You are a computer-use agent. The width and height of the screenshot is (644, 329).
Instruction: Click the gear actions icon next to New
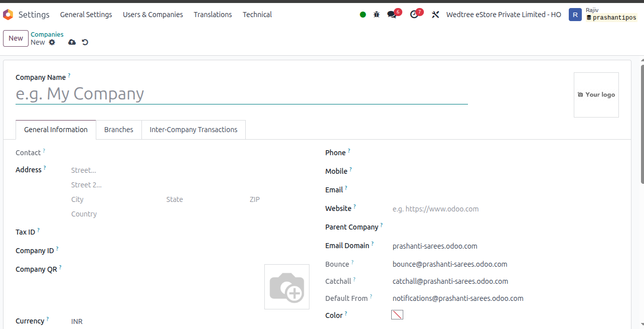52,42
